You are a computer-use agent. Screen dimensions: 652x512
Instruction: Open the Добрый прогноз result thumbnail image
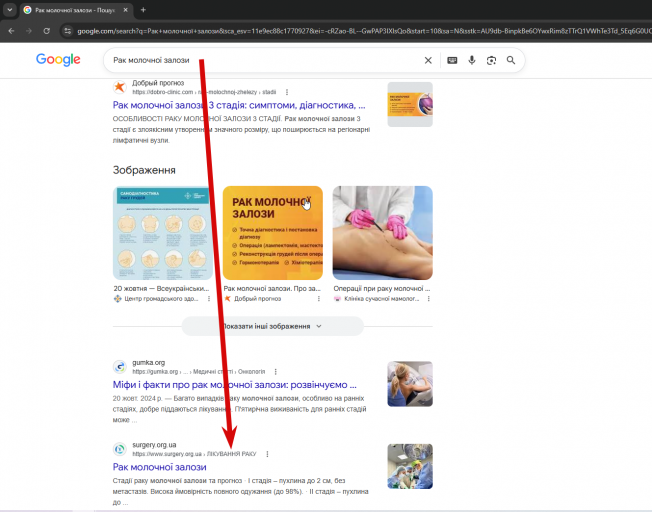(410, 104)
